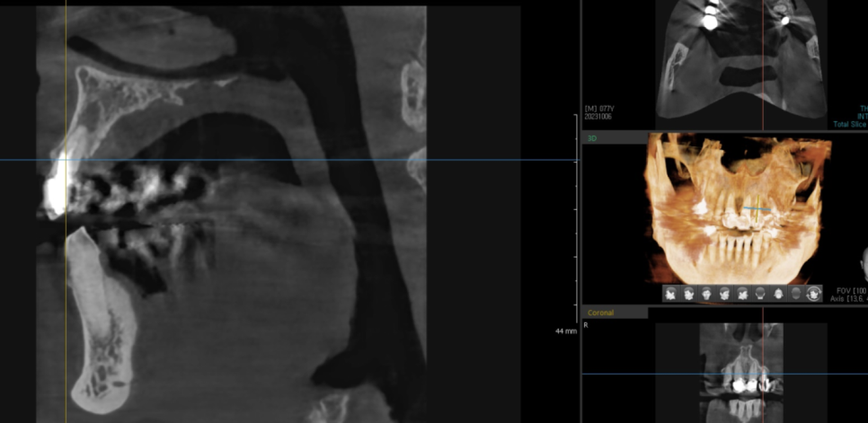Select the dimmed bottom-of-head view icon
Viewport: 868px width, 423px height.
tap(797, 294)
